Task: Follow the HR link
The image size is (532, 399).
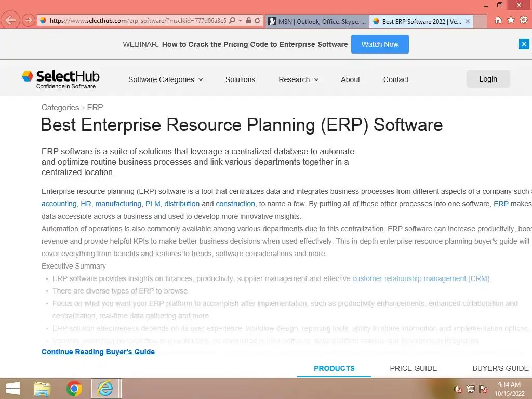Action: (x=86, y=204)
